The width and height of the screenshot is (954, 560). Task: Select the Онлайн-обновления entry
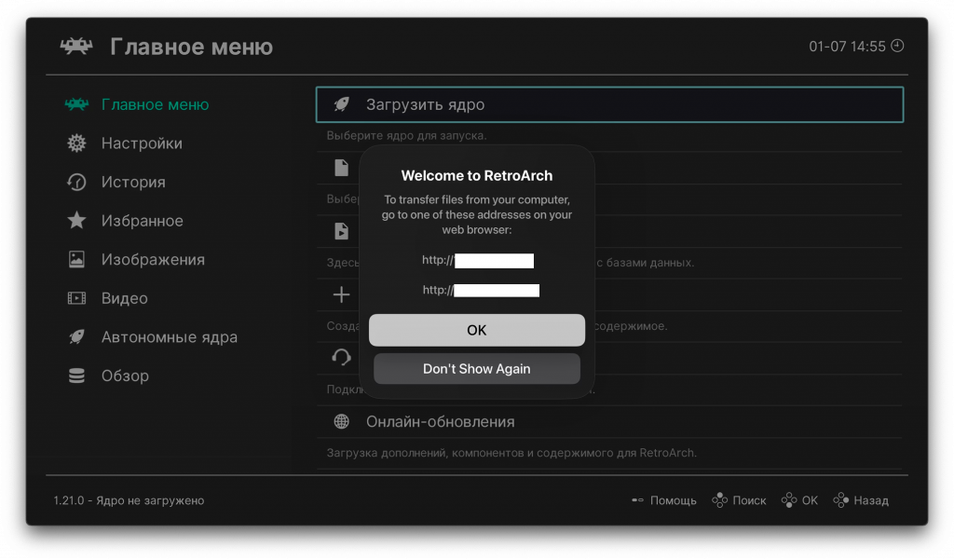[x=609, y=421]
